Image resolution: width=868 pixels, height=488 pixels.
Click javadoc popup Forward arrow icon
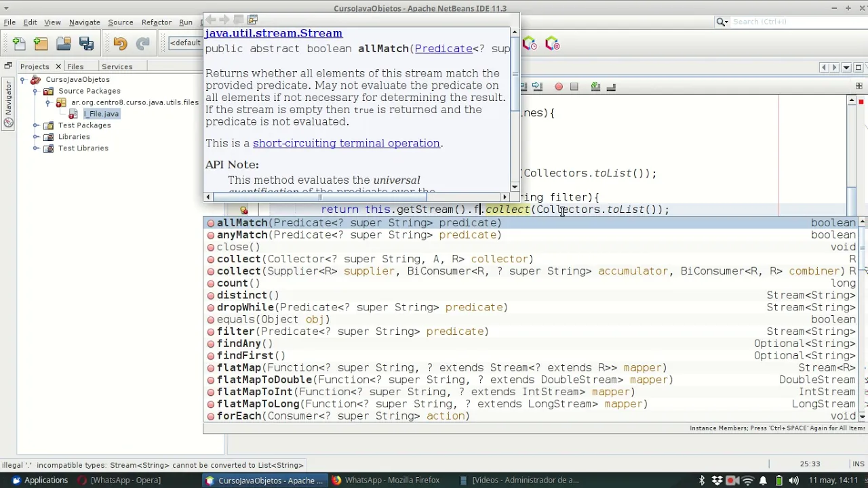224,20
